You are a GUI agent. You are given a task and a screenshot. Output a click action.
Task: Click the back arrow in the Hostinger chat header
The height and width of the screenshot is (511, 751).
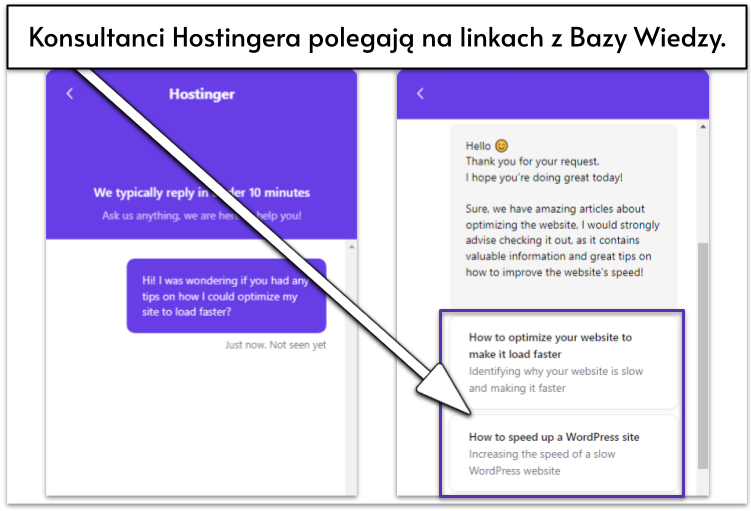[x=69, y=94]
